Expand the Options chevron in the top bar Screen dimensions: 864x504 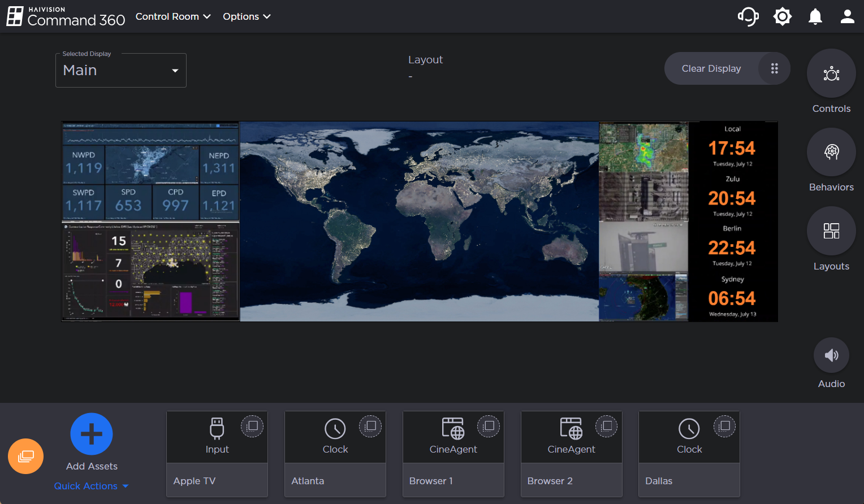click(x=267, y=16)
